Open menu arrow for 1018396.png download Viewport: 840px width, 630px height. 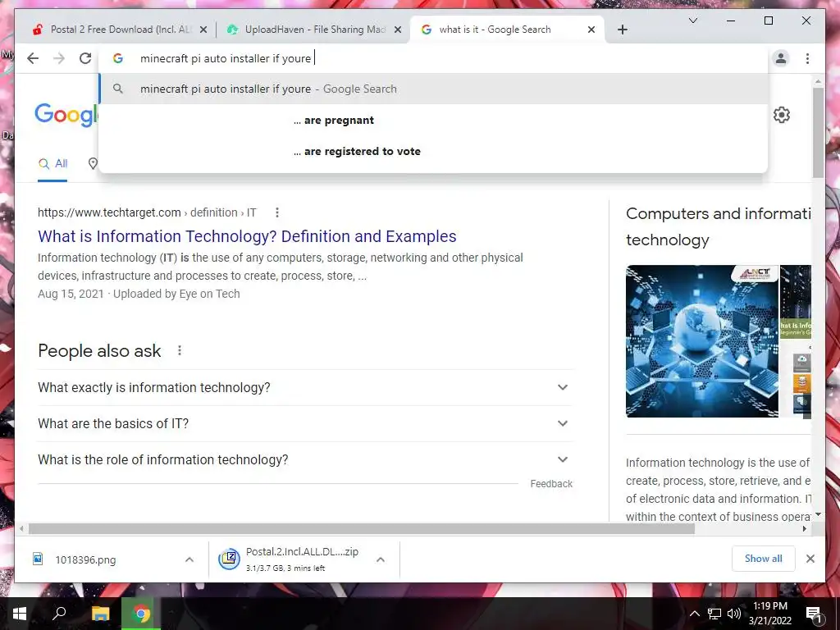coord(189,559)
